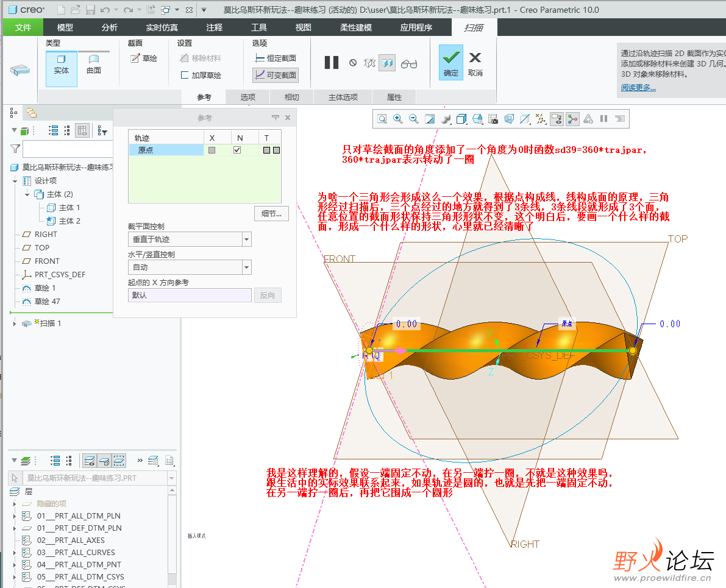Image resolution: width=726 pixels, height=588 pixels.
Task: Click the model tree filter input field
Action: click(x=68, y=149)
